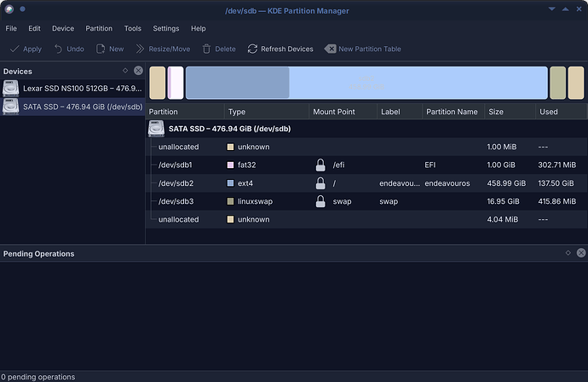Click the Undo toolbar button

coord(69,49)
